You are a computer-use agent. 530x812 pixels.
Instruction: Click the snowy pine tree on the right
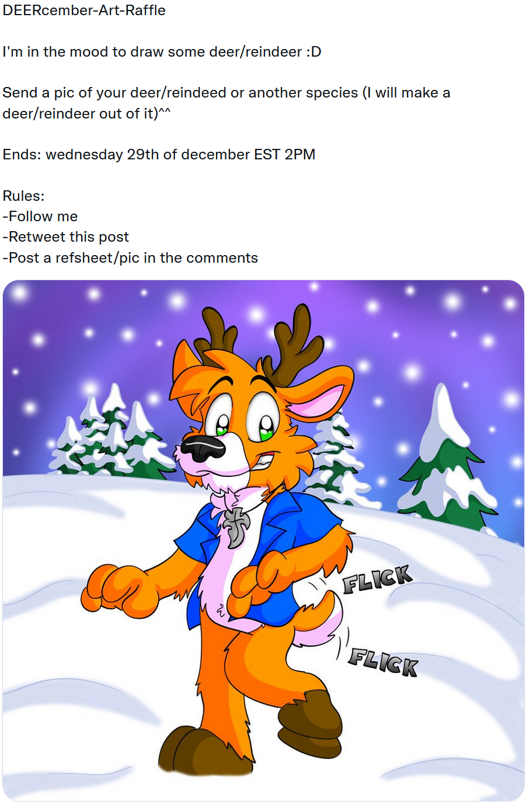(447, 459)
